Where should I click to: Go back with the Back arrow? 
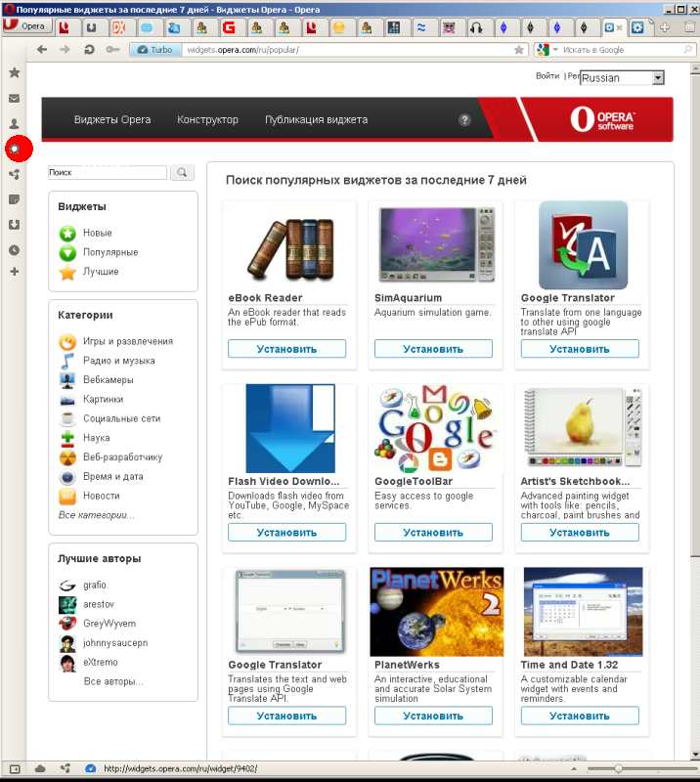42,50
